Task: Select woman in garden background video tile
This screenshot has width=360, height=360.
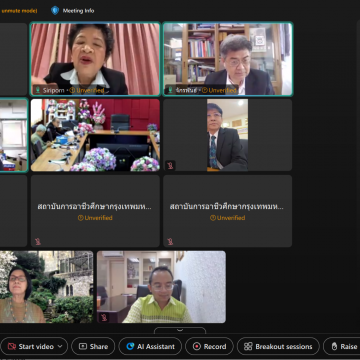Action: 46,287
